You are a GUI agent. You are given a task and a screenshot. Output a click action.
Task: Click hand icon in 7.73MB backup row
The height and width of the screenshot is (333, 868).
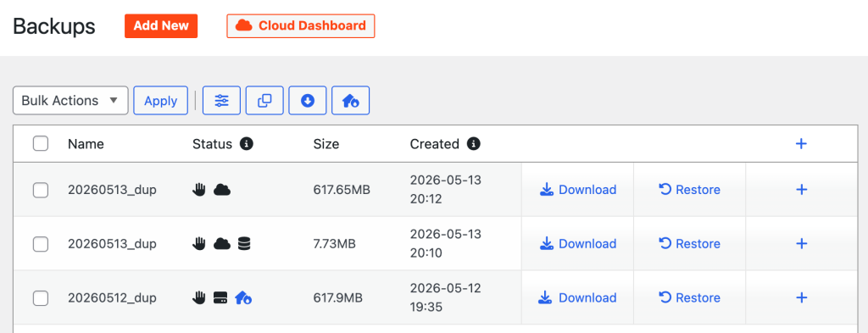pos(199,243)
